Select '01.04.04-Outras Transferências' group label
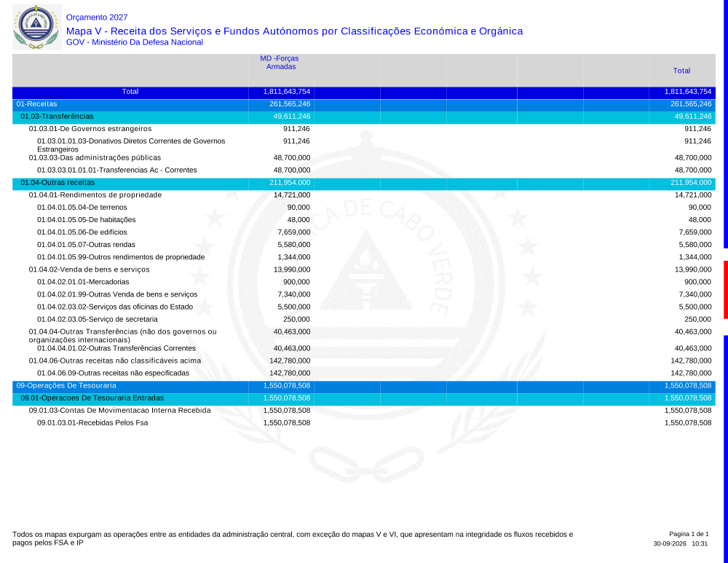Viewport: 728px width, 563px height. point(122,335)
